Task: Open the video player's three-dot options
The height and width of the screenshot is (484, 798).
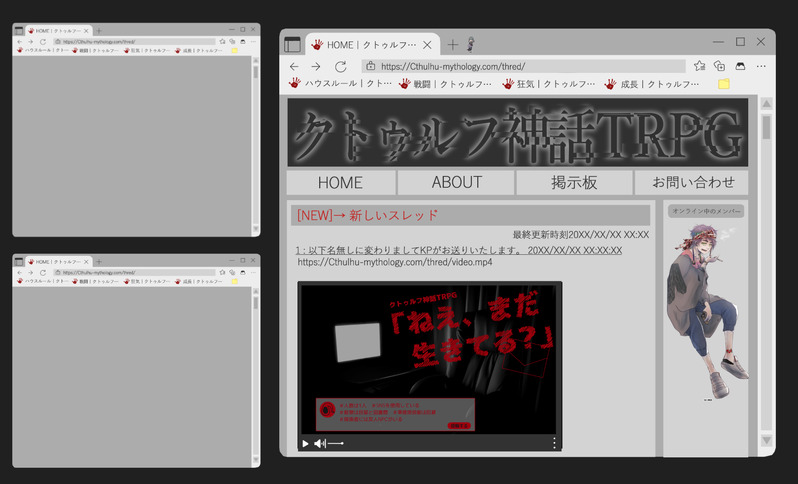Action: pyautogui.click(x=554, y=443)
